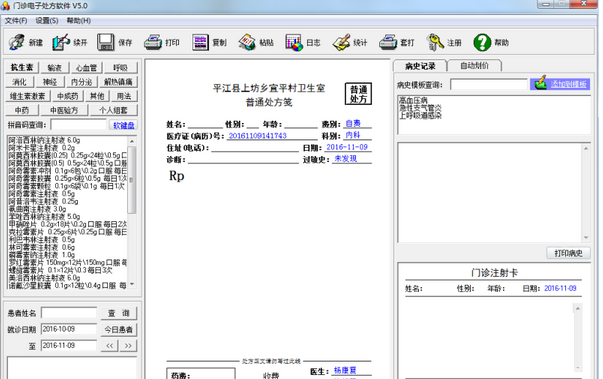
Task: Select the 其他 category button
Action: coord(97,96)
